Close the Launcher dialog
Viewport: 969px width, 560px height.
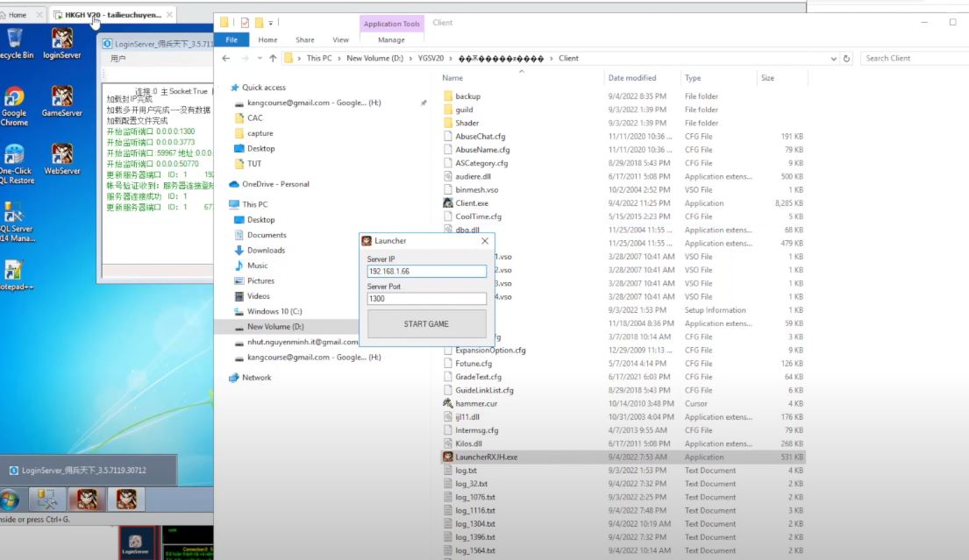pos(484,241)
